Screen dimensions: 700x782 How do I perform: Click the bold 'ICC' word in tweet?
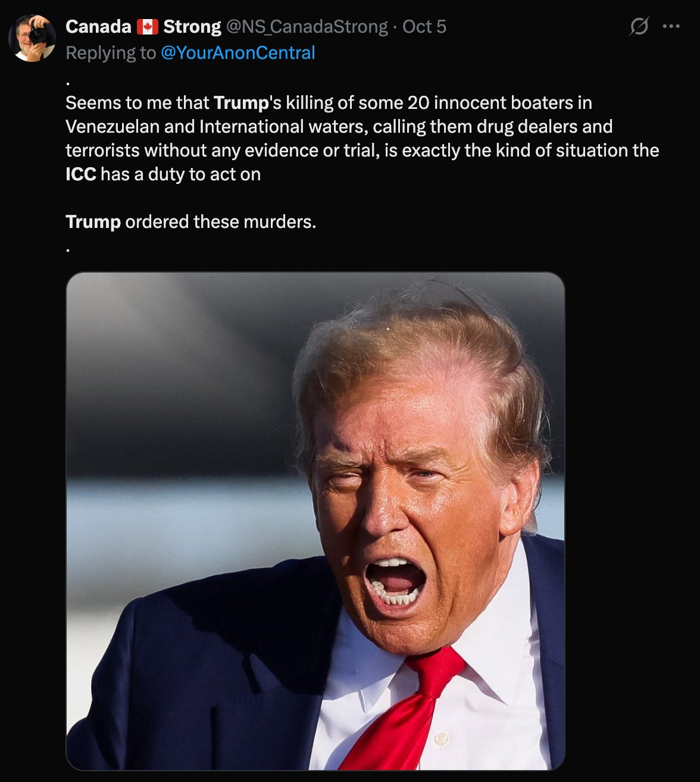pyautogui.click(x=81, y=174)
